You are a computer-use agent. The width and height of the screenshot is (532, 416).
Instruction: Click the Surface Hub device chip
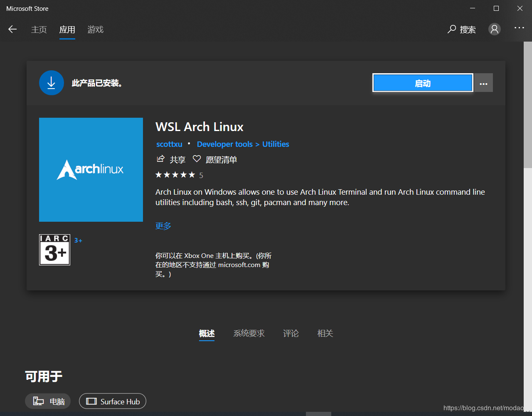[x=112, y=401]
